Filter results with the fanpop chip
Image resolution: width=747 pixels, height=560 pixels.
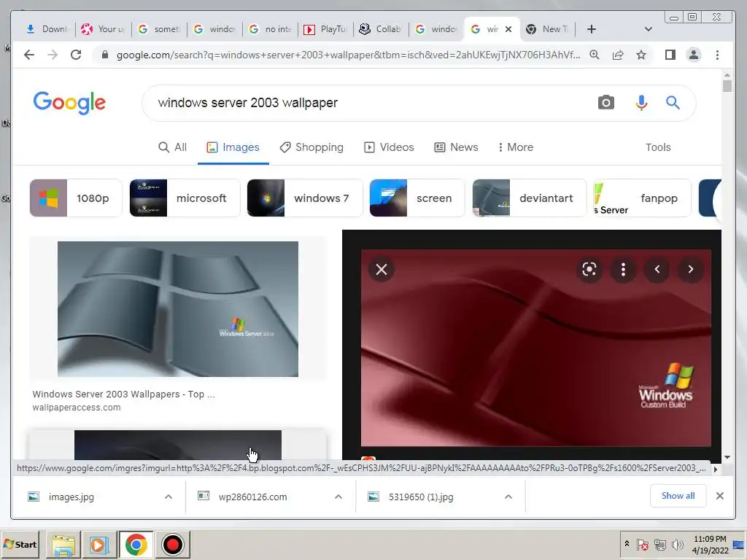tap(642, 198)
